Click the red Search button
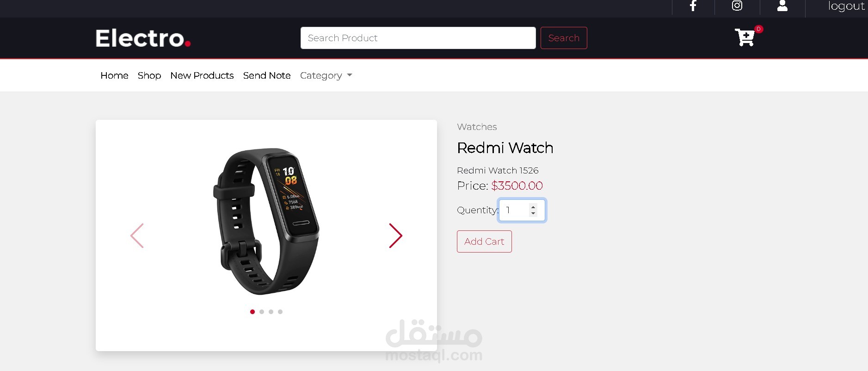 point(564,38)
